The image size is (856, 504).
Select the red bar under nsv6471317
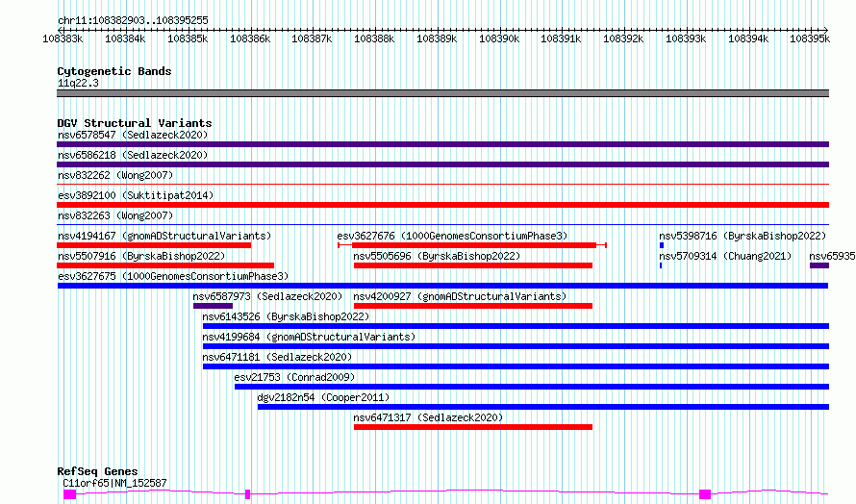[x=473, y=427]
